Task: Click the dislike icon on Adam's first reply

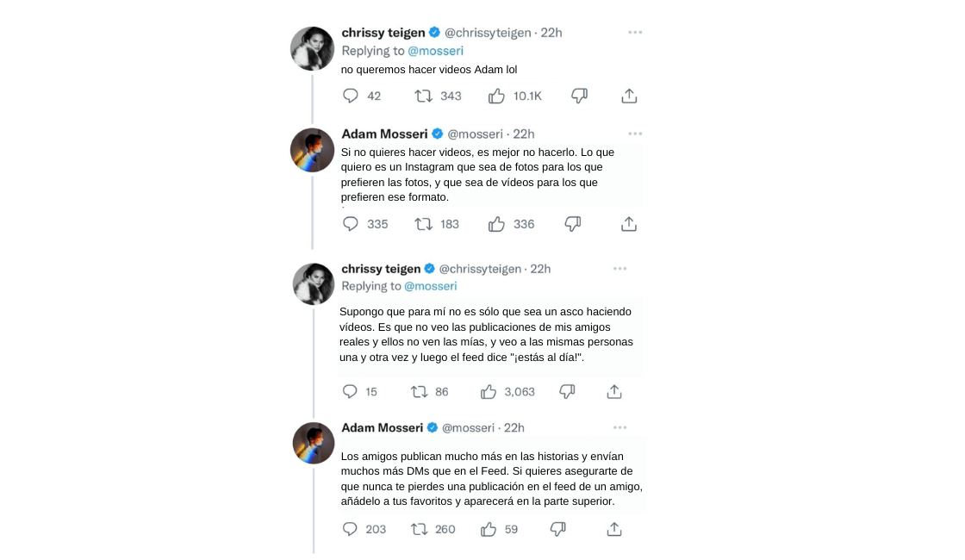Action: coord(572,224)
